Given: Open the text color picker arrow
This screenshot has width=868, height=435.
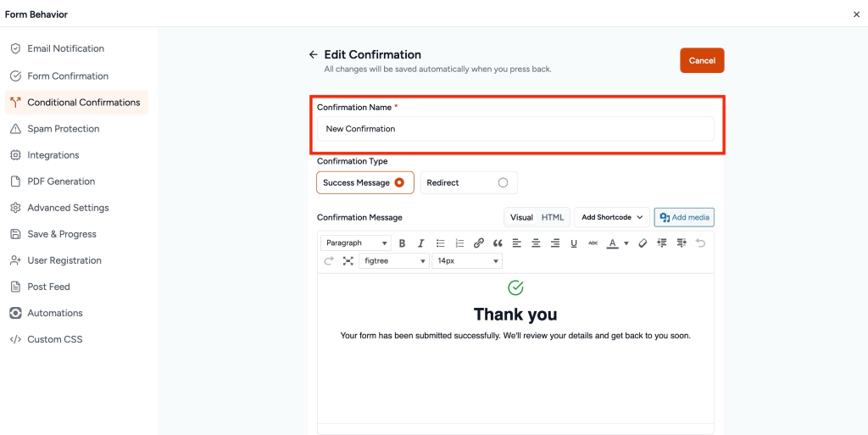Looking at the screenshot, I should click(x=626, y=243).
